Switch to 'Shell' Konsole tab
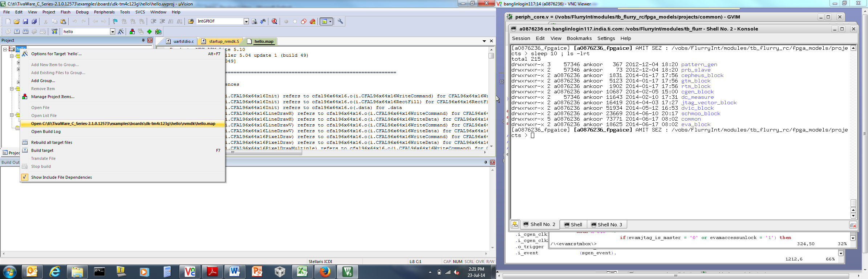Image resolution: width=868 pixels, height=279 pixels. [573, 225]
